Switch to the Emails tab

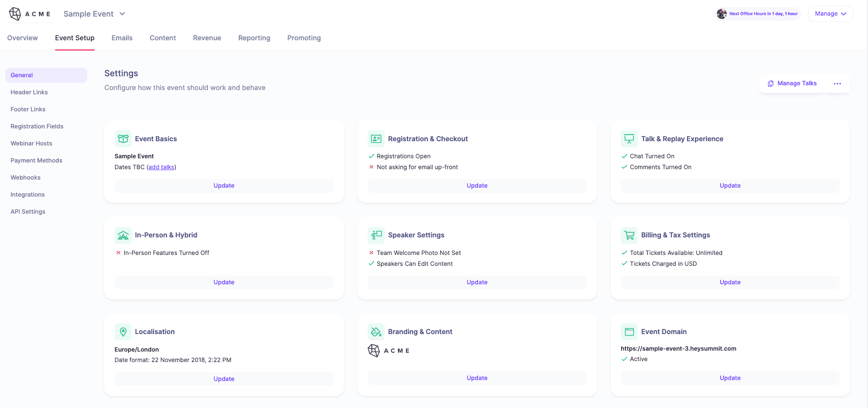tap(122, 38)
